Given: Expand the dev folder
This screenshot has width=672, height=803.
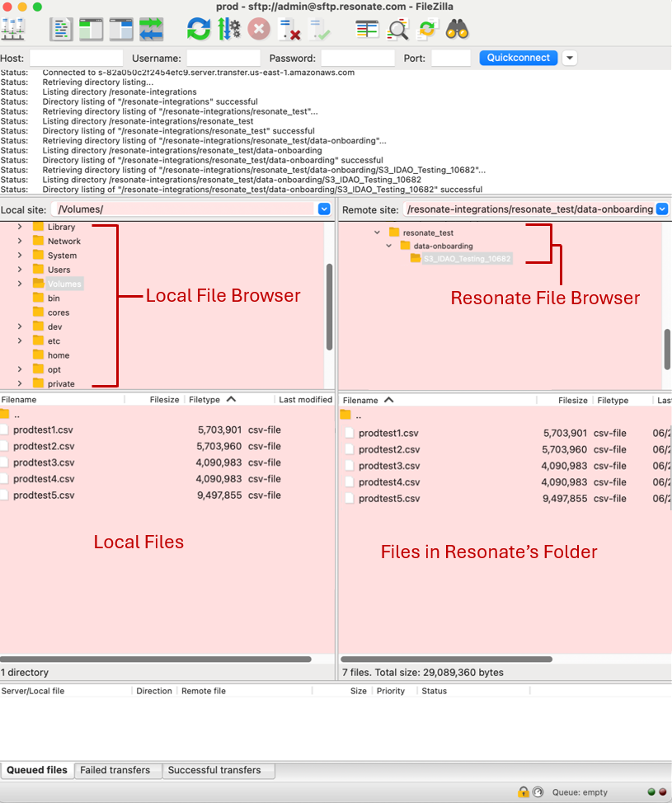Looking at the screenshot, I should (20, 326).
